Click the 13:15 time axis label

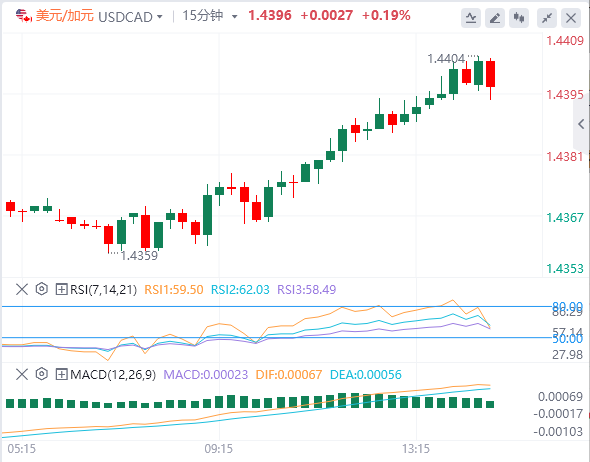[x=416, y=449]
